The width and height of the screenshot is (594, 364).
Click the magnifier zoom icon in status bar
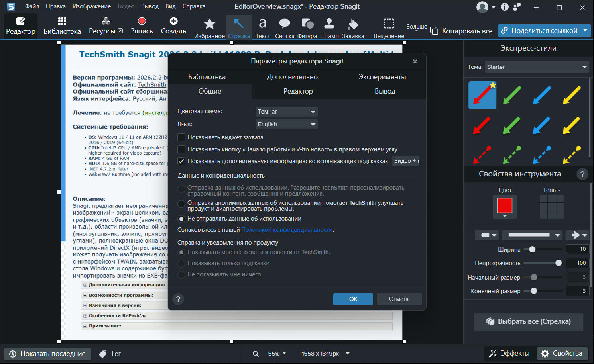click(x=256, y=354)
